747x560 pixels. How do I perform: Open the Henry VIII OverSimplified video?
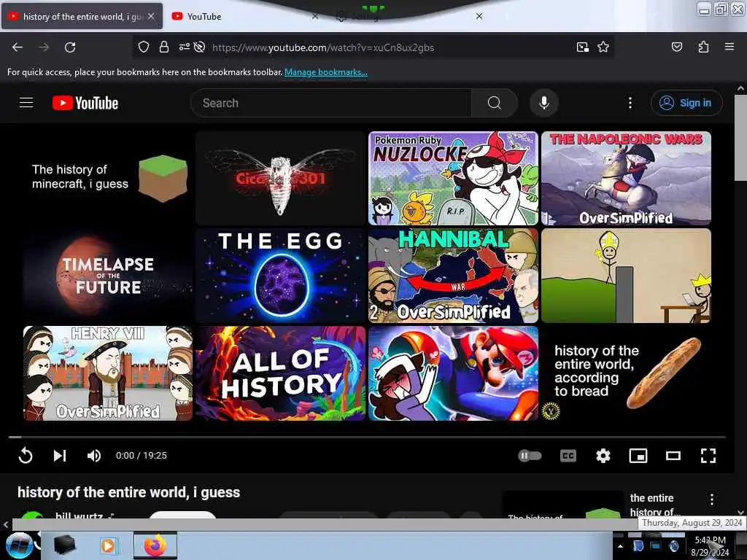108,373
